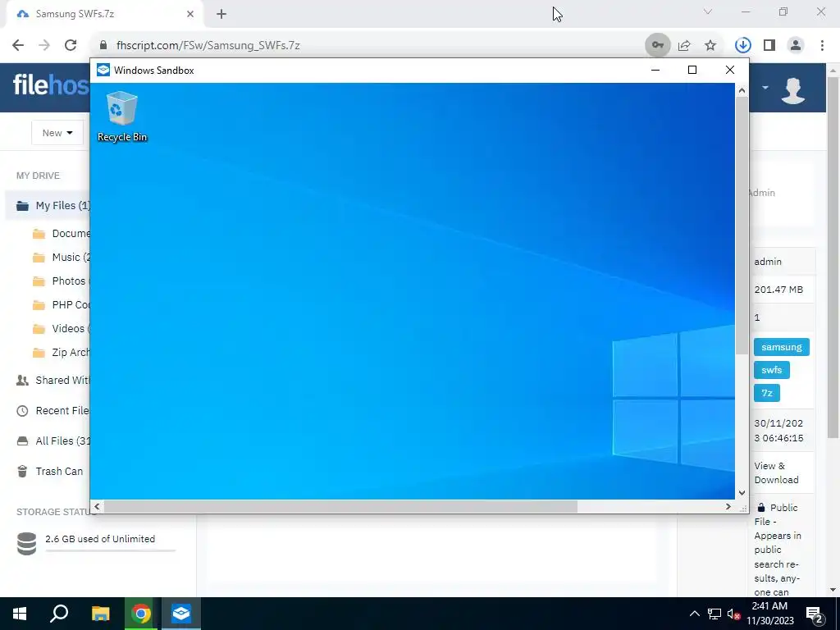The width and height of the screenshot is (840, 630).
Task: Click the admin owner text
Action: pos(768,262)
